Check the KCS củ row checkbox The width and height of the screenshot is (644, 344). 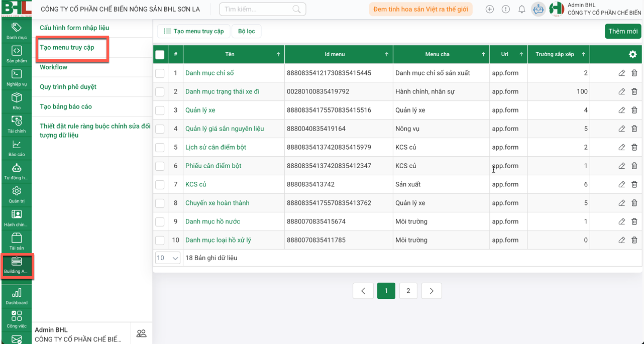[160, 185]
